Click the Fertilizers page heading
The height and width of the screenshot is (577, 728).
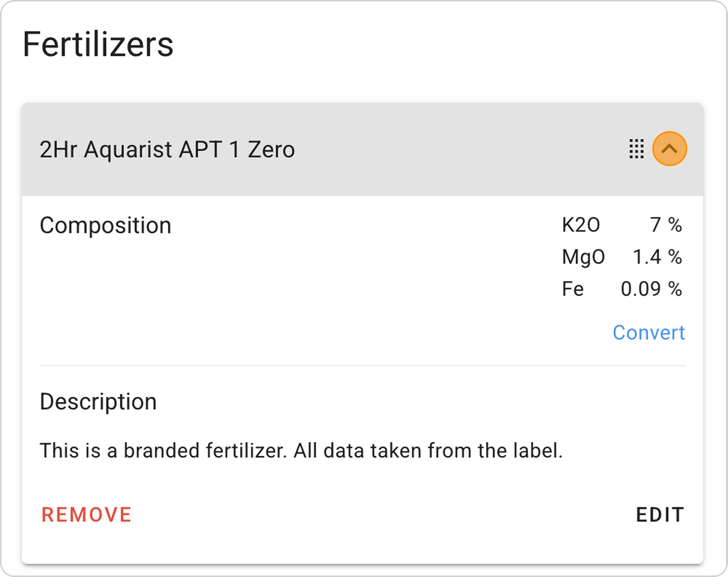pos(98,44)
